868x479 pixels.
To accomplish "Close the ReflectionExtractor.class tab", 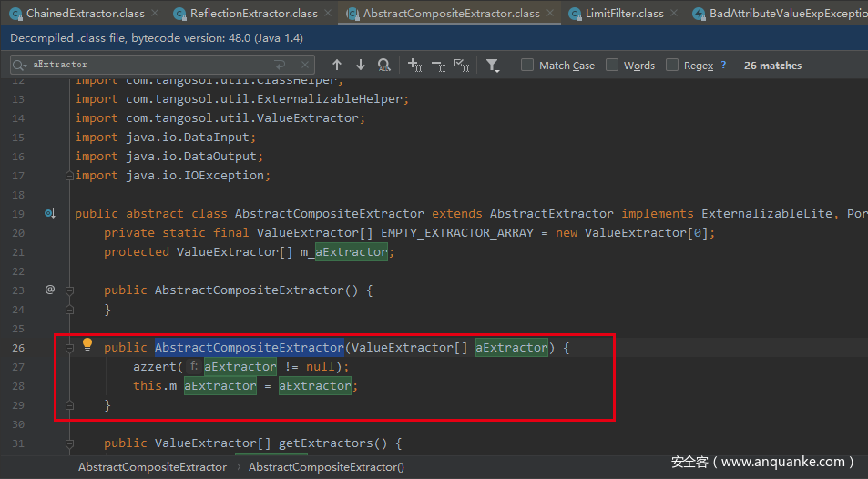I will pos(330,14).
